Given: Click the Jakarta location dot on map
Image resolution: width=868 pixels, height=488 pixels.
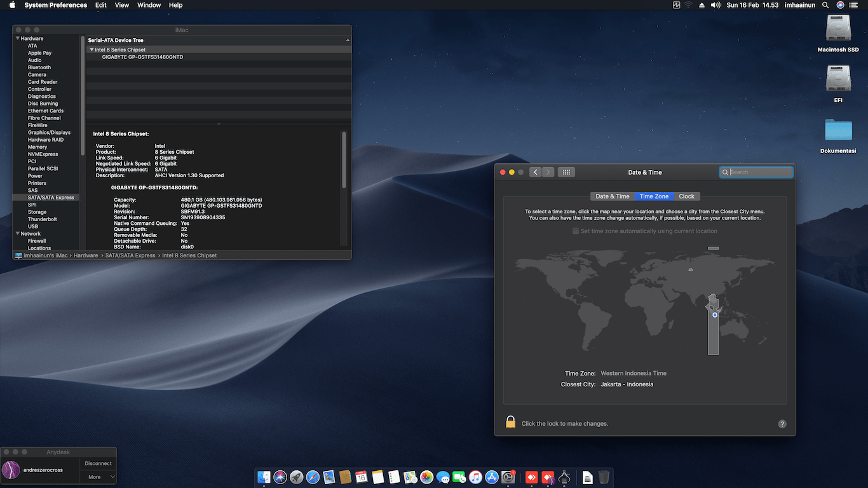Looking at the screenshot, I should [x=715, y=315].
